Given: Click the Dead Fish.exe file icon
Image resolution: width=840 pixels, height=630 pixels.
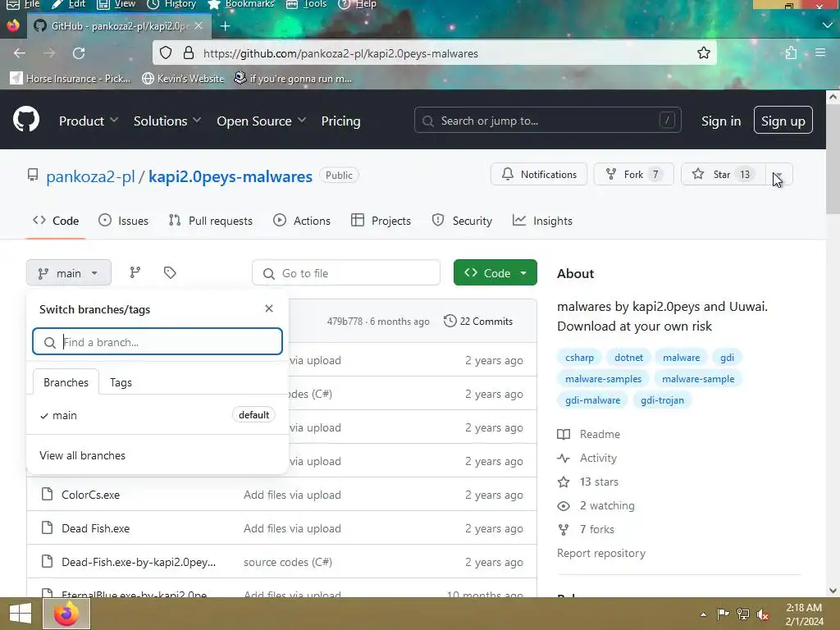Looking at the screenshot, I should pos(47,527).
